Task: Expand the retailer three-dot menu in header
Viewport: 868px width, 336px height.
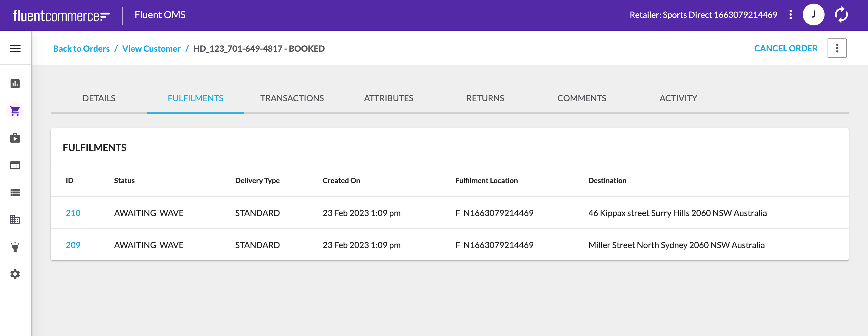Action: point(790,15)
